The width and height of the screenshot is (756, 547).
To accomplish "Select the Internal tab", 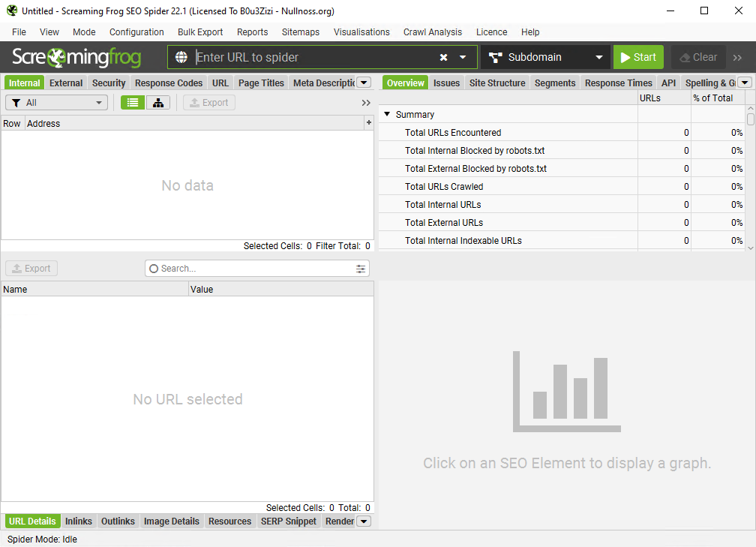I will point(24,83).
